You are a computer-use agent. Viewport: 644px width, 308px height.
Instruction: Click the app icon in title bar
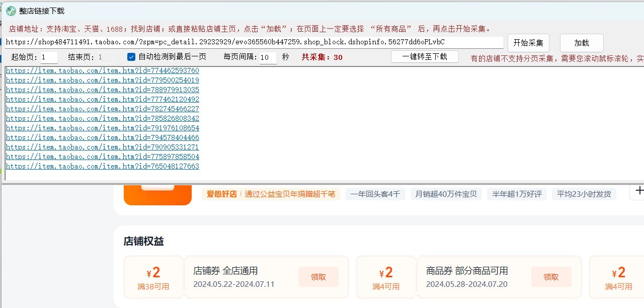click(x=11, y=11)
